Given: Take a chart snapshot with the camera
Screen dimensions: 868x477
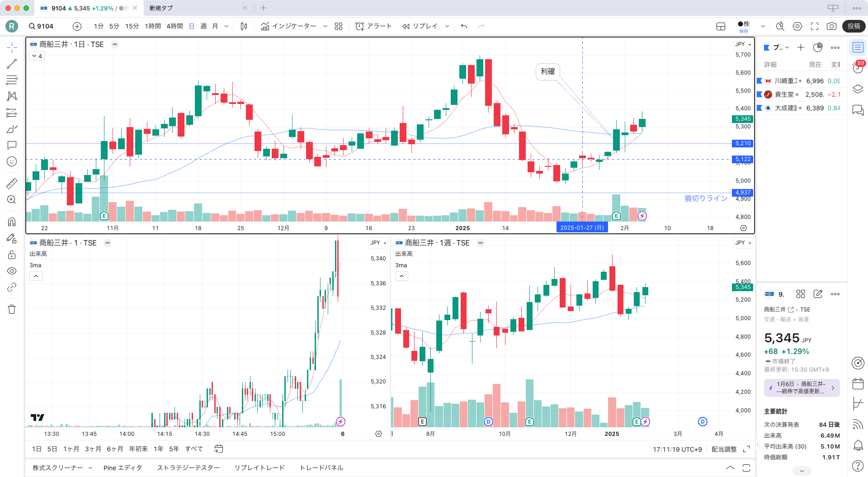Looking at the screenshot, I should point(831,26).
